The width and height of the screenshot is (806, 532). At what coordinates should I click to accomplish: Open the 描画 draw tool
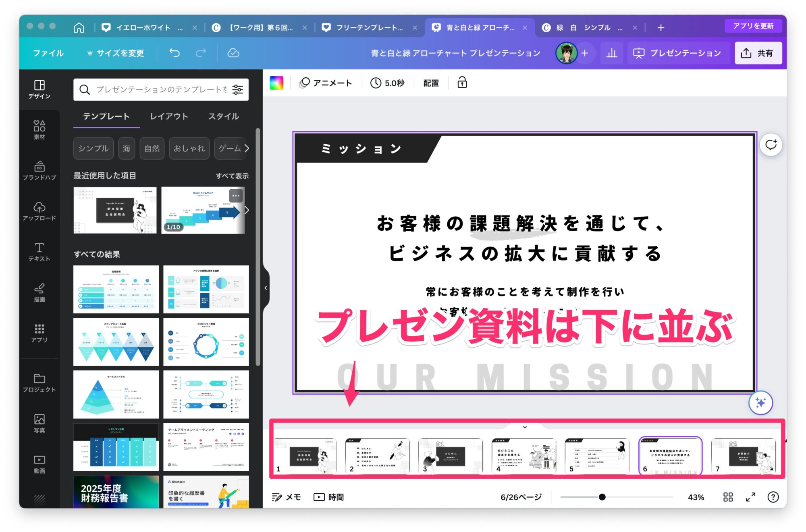coord(39,292)
